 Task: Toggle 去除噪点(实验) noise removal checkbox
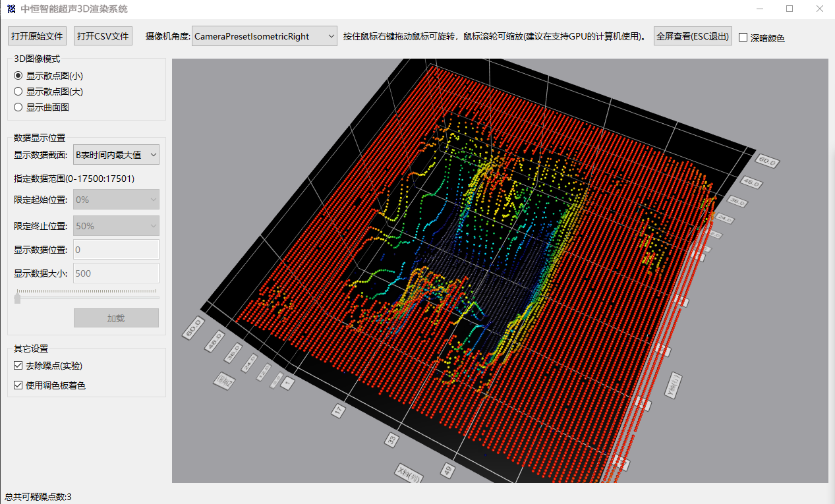point(18,366)
